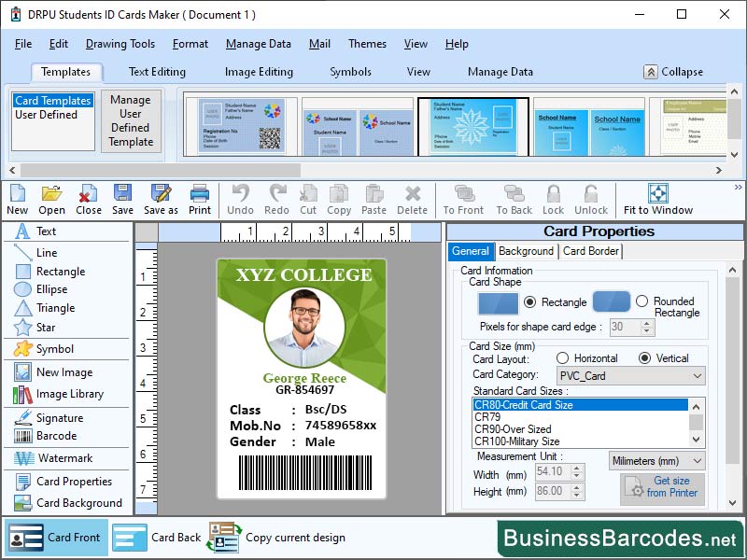Switch to the Background tab

526,251
